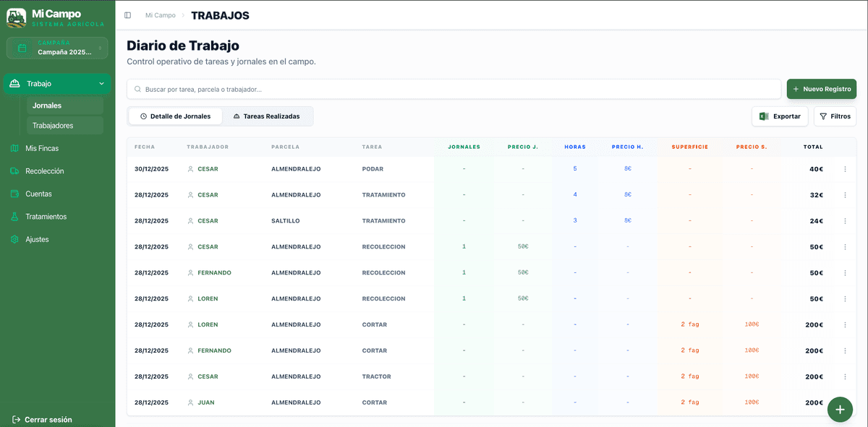Open Tratamientos section

(46, 217)
